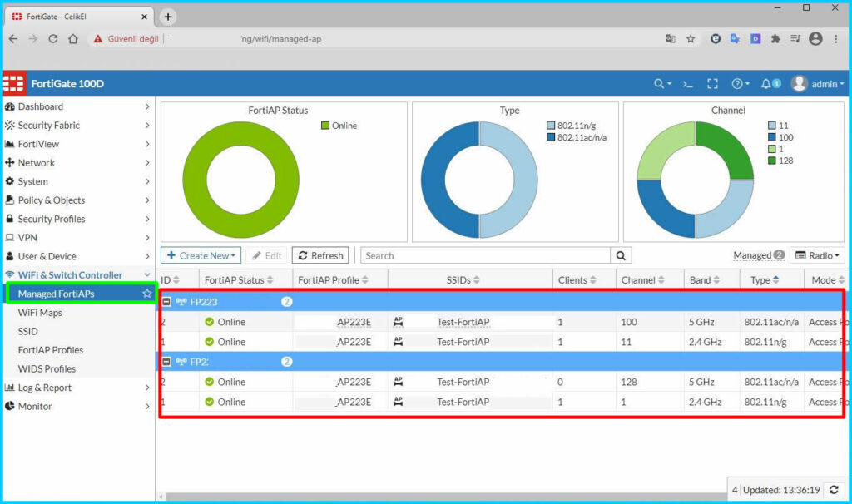Click the translate page icon
852x504 pixels.
tap(671, 38)
